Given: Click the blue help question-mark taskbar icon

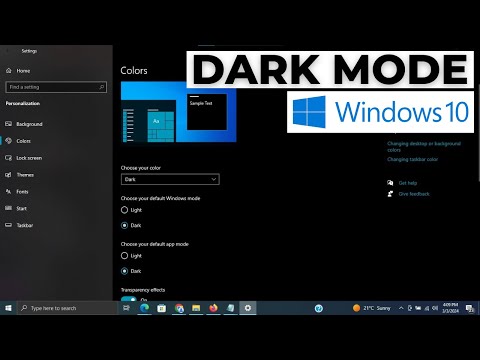Looking at the screenshot, I should click(319, 308).
